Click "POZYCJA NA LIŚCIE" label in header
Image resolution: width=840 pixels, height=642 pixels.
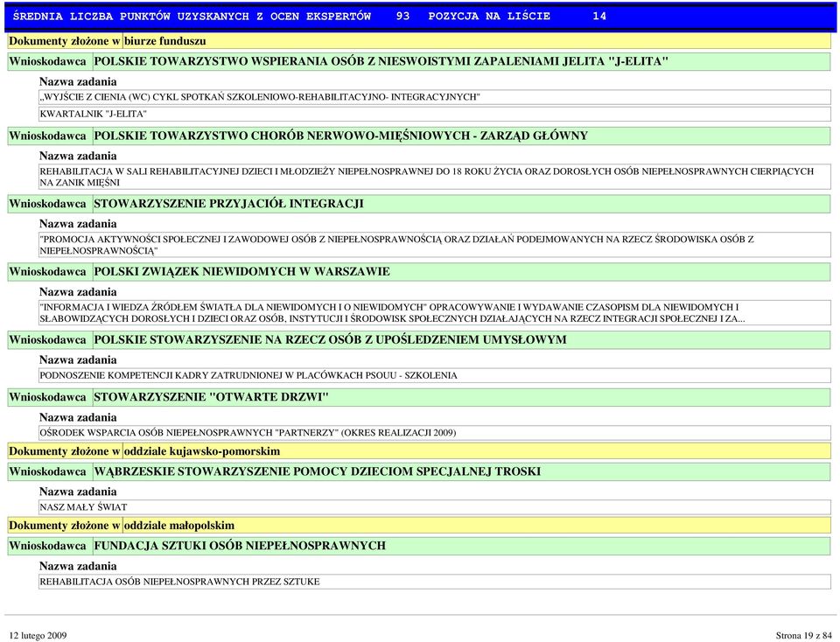click(x=489, y=16)
